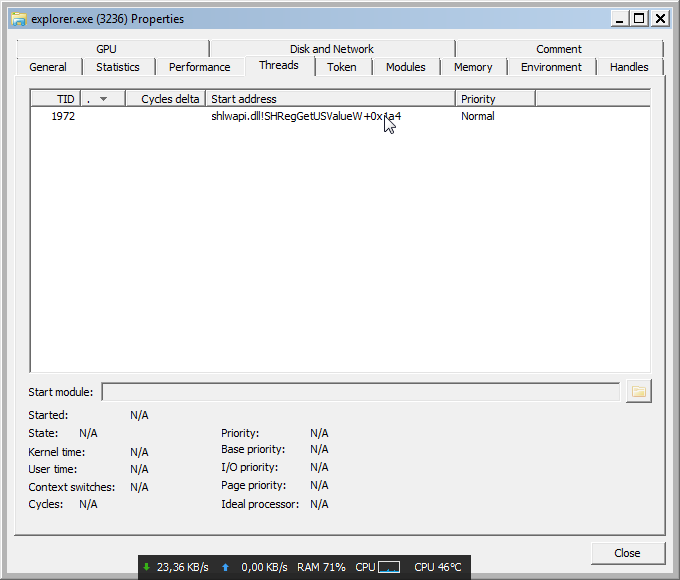The height and width of the screenshot is (580, 680).
Task: Click the Started N/A value
Action: coord(139,415)
